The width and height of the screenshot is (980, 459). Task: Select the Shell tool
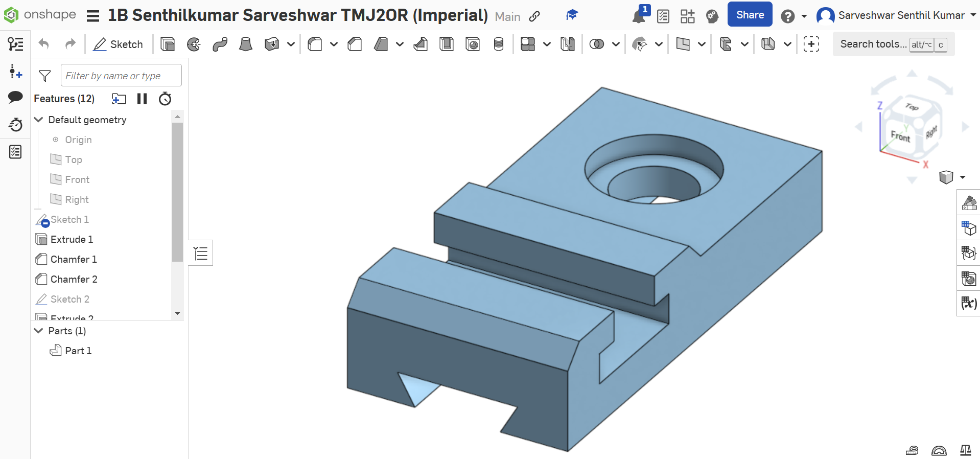(x=447, y=44)
